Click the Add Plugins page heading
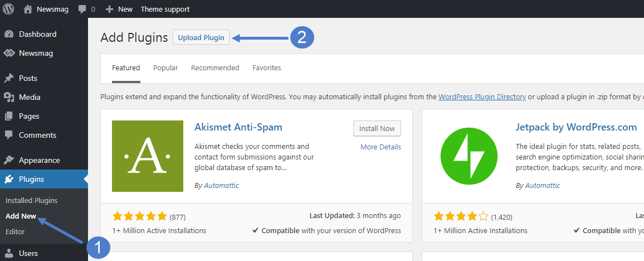Image resolution: width=644 pixels, height=261 pixels. tap(134, 38)
